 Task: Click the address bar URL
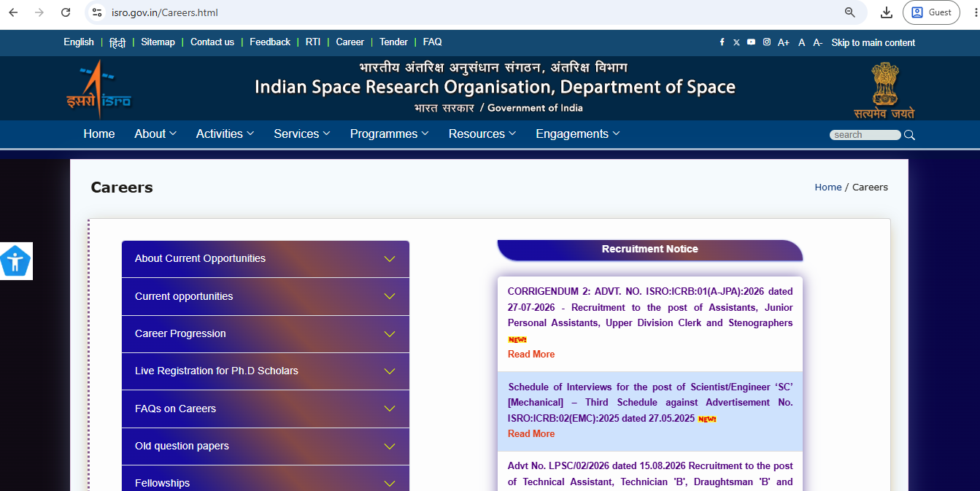click(165, 12)
